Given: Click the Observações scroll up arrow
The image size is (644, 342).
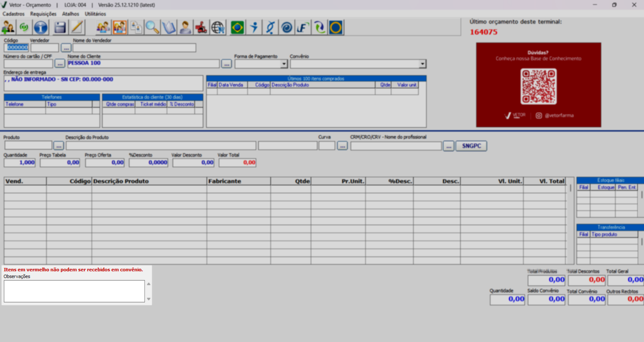Looking at the screenshot, I should point(148,284).
